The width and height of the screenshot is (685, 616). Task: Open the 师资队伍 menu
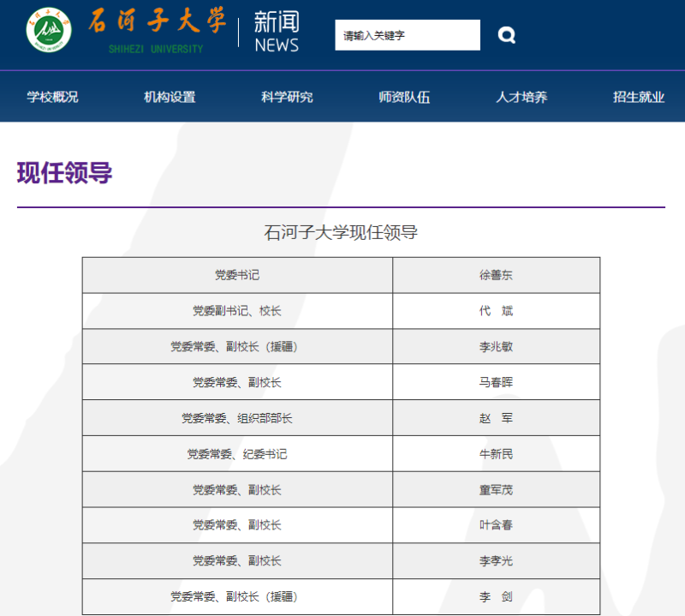[404, 97]
